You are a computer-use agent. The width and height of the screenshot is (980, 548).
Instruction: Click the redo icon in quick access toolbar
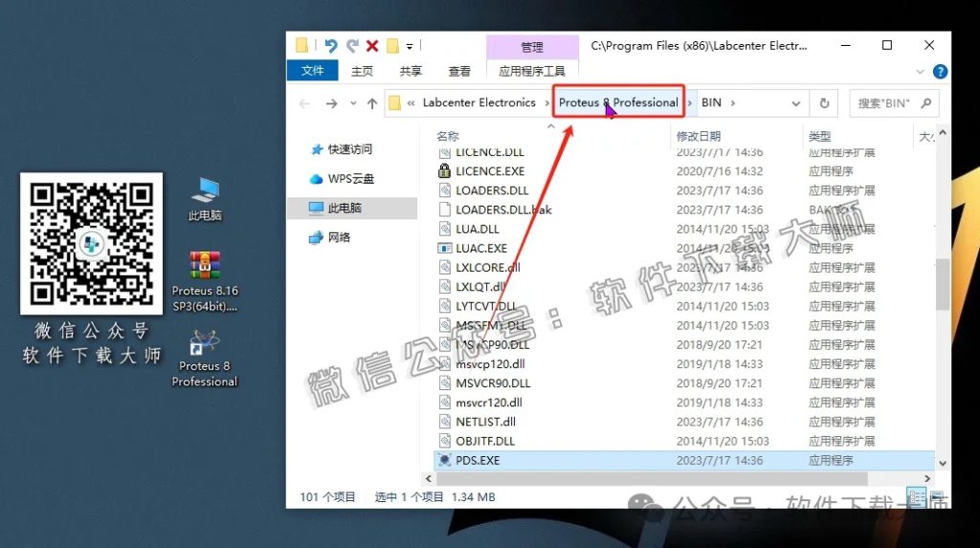[352, 46]
